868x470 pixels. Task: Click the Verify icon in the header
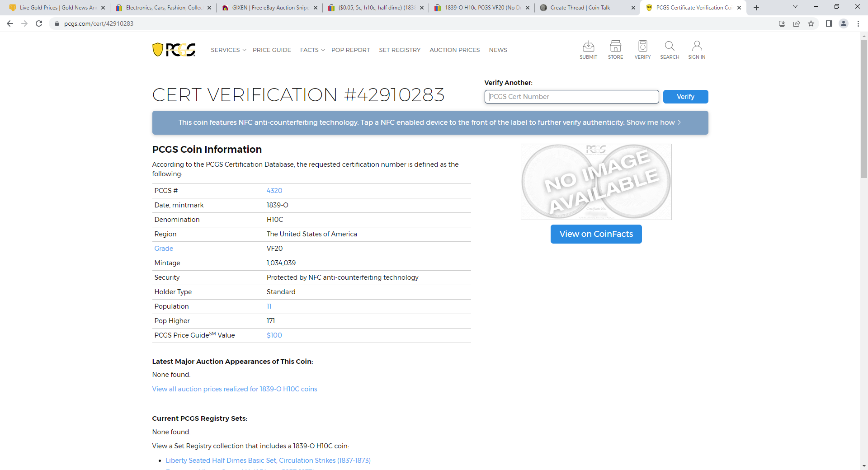coord(642,50)
